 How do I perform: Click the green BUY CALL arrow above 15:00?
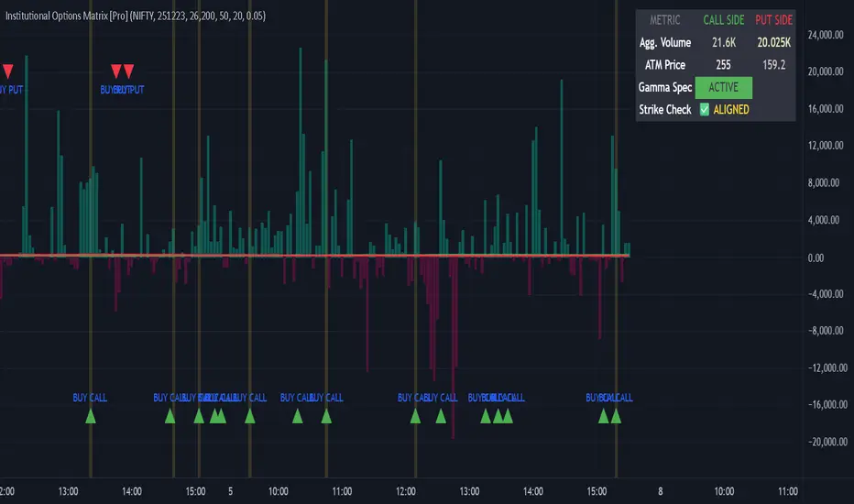click(x=199, y=417)
